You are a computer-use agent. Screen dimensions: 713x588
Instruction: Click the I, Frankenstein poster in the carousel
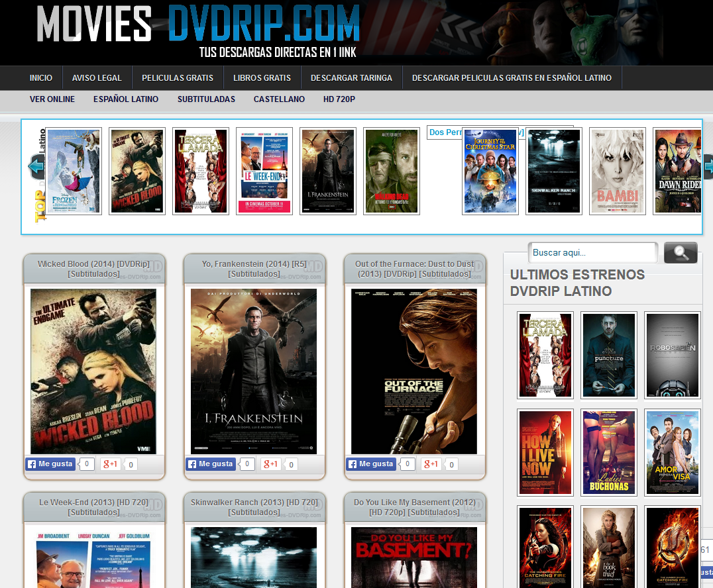(x=328, y=171)
